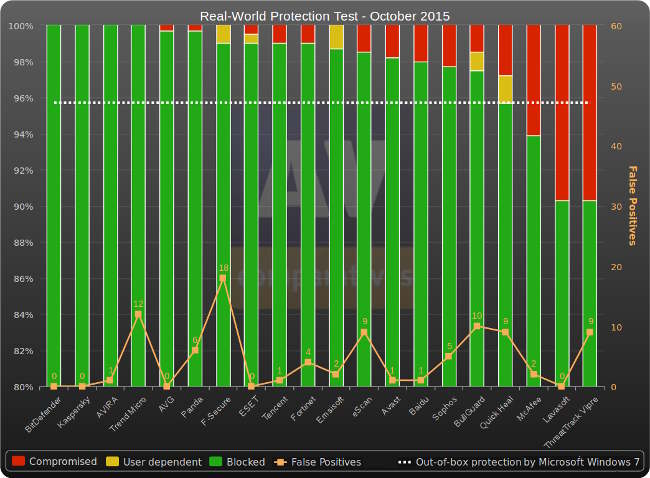Viewport: 650px width, 478px height.
Task: Click the red compromised segment of McAfee bar
Action: pyautogui.click(x=534, y=80)
